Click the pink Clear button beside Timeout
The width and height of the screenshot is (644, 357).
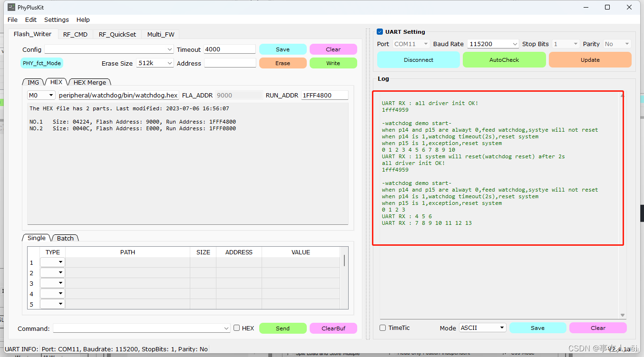[333, 49]
